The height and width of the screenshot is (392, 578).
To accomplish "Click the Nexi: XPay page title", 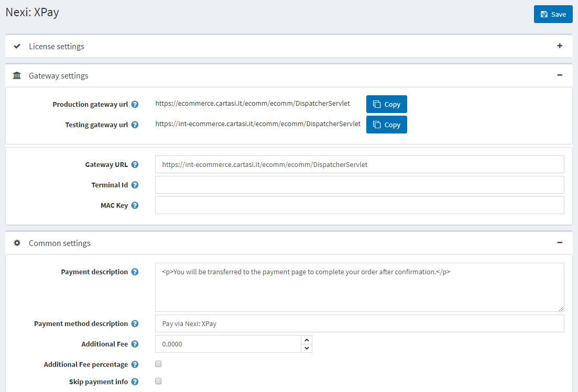I will pyautogui.click(x=32, y=12).
